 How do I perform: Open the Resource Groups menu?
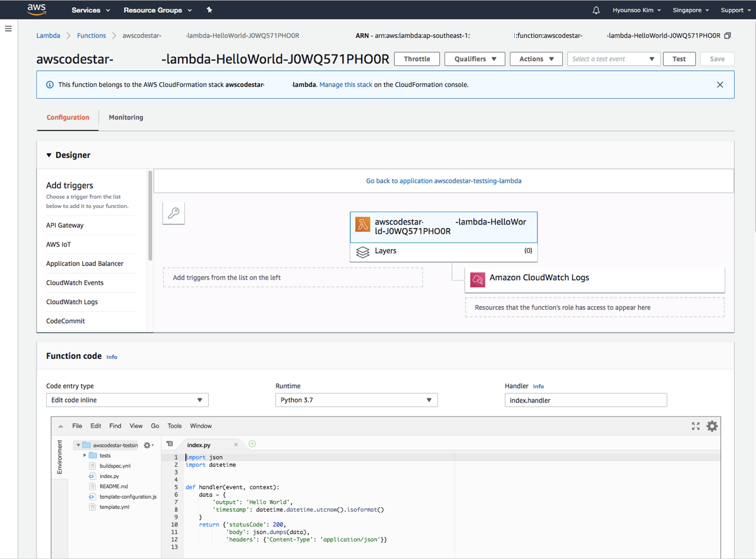click(x=158, y=10)
